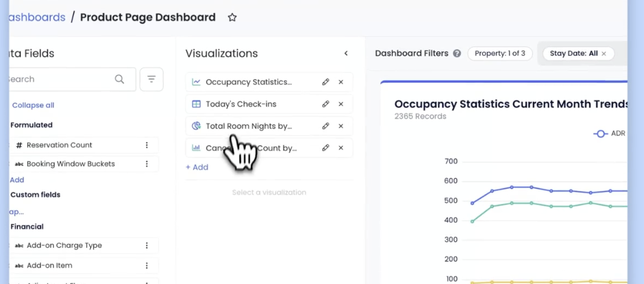Edit the Total Room Nights visualization
Viewport: 644px width, 284px height.
[326, 126]
